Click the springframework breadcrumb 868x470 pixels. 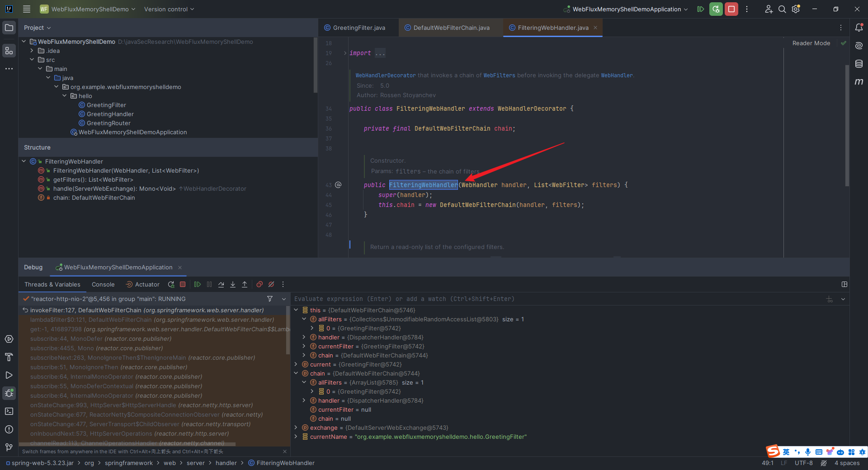coord(129,463)
